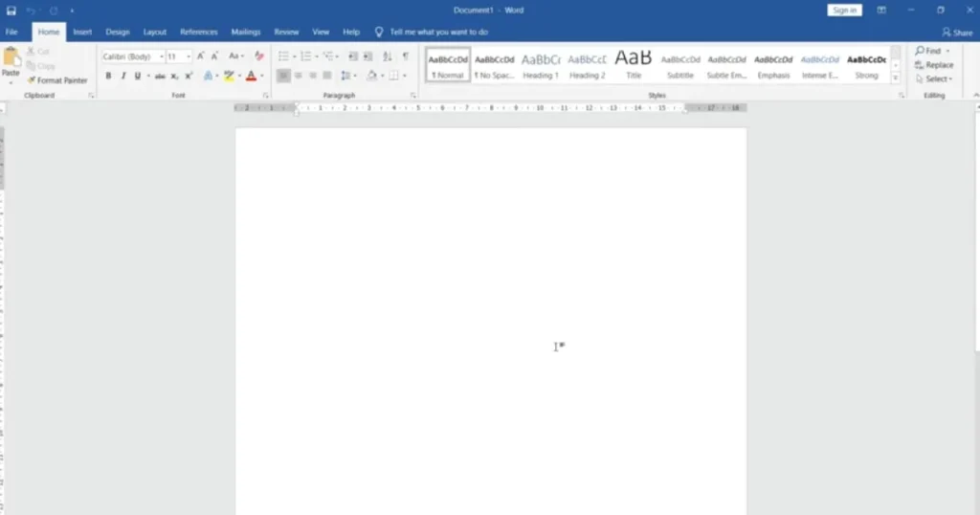
Task: Click the Tell me what you want to do box
Action: tap(432, 32)
